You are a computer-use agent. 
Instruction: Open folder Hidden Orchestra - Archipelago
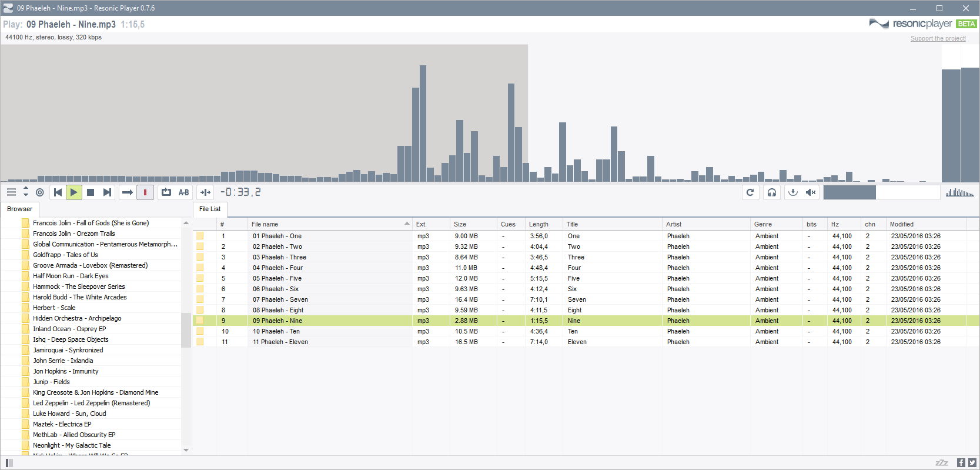click(x=77, y=318)
